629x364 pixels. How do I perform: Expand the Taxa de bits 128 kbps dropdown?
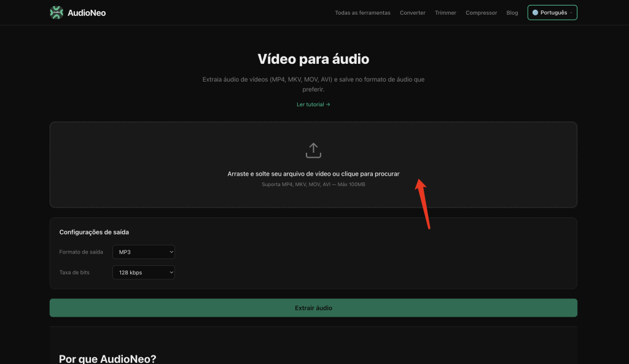point(144,273)
